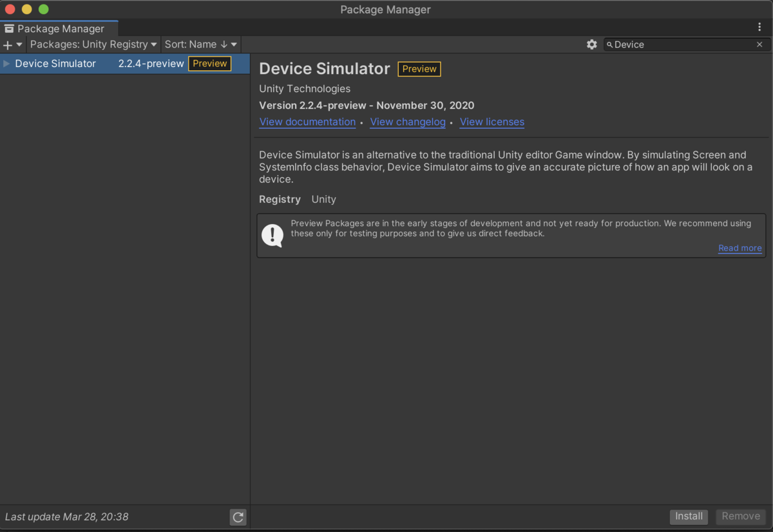The width and height of the screenshot is (773, 532).
Task: Click the Preview badge on Device Simulator
Action: click(x=209, y=63)
